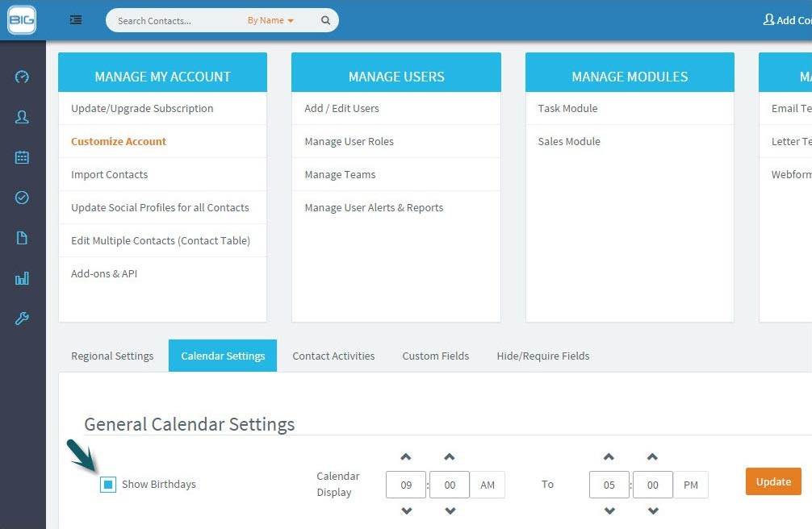Increase the start minutes with up arrow
812x529 pixels.
(450, 456)
